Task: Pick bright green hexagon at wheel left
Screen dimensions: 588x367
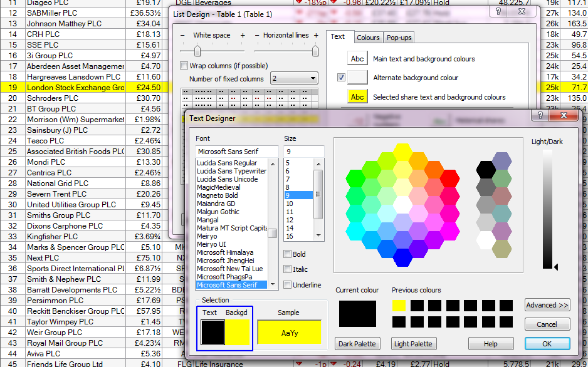Action: (x=355, y=178)
